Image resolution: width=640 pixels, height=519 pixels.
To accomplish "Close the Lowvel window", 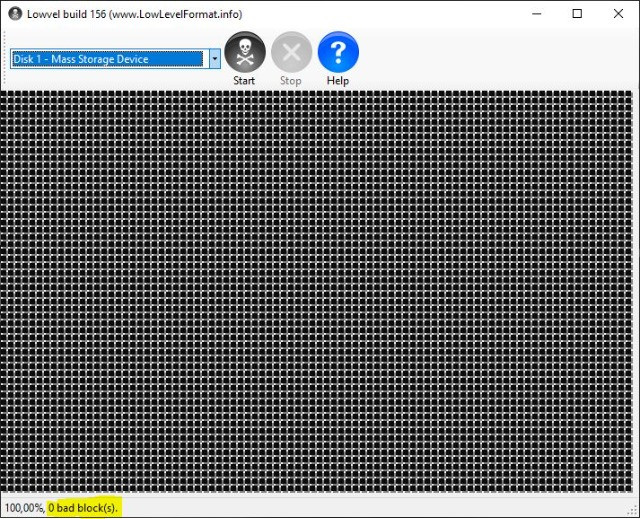I will [x=618, y=14].
